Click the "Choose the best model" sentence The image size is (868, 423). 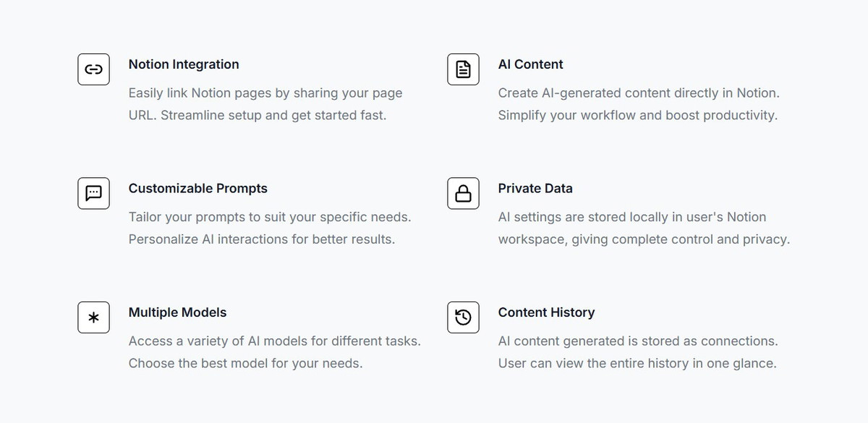[245, 363]
